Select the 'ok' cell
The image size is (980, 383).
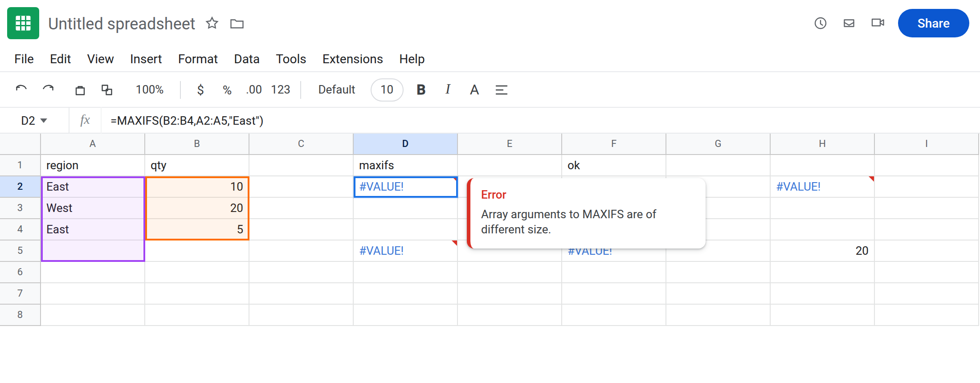[614, 165]
